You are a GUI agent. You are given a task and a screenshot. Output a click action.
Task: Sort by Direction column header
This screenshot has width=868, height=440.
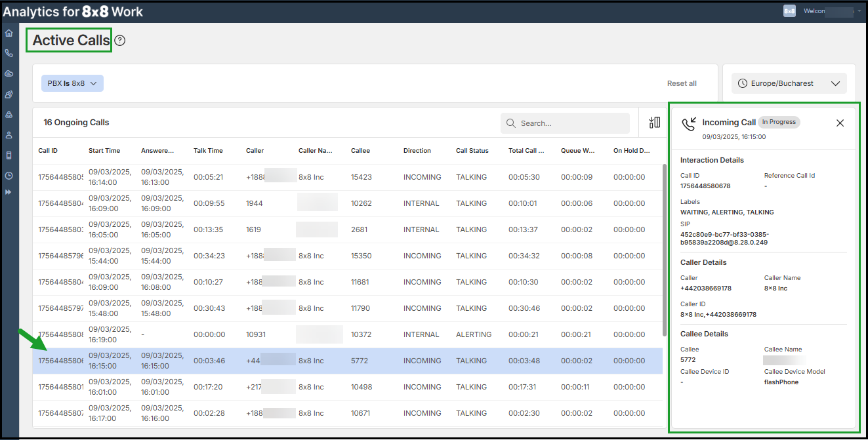click(x=417, y=151)
